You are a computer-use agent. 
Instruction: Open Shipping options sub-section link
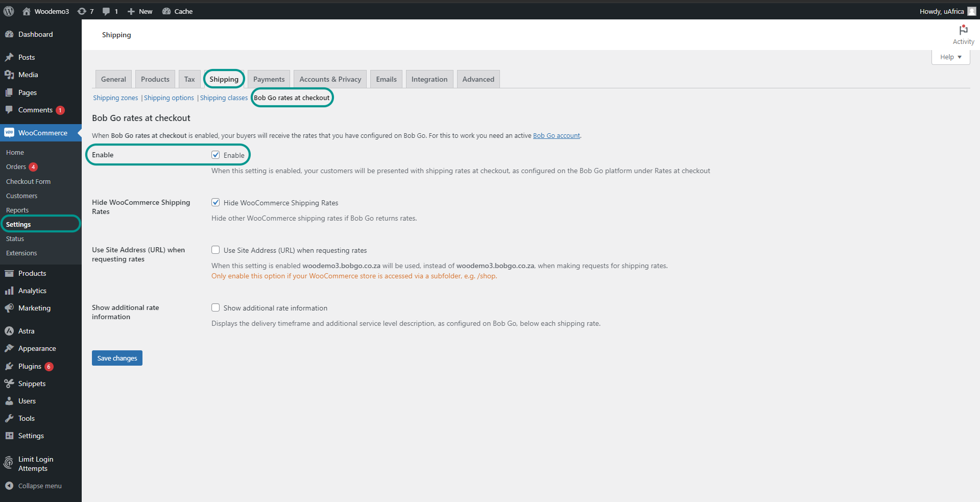click(x=169, y=98)
